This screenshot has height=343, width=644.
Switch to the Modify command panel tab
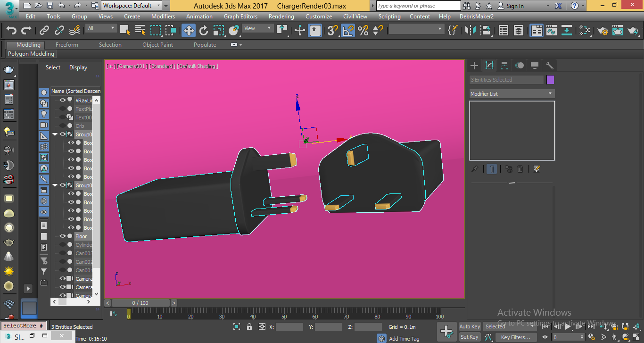pos(489,66)
